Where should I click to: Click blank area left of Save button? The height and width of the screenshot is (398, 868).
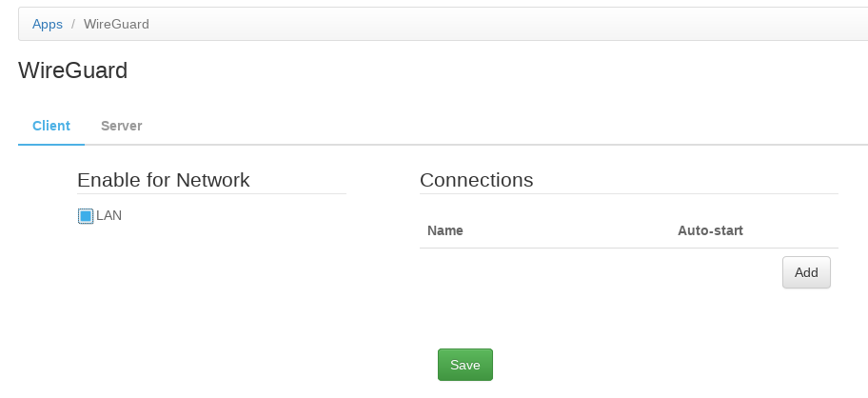[x=286, y=365]
